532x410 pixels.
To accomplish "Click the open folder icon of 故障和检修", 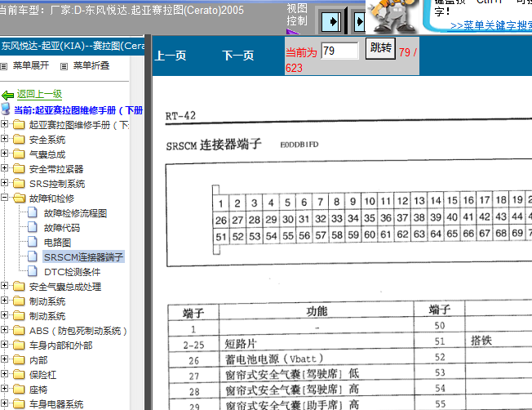I will tap(20, 198).
